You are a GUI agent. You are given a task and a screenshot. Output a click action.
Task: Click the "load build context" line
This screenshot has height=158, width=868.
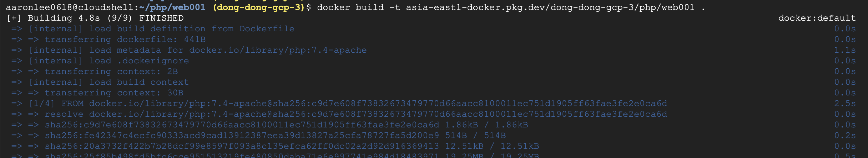coord(139,82)
